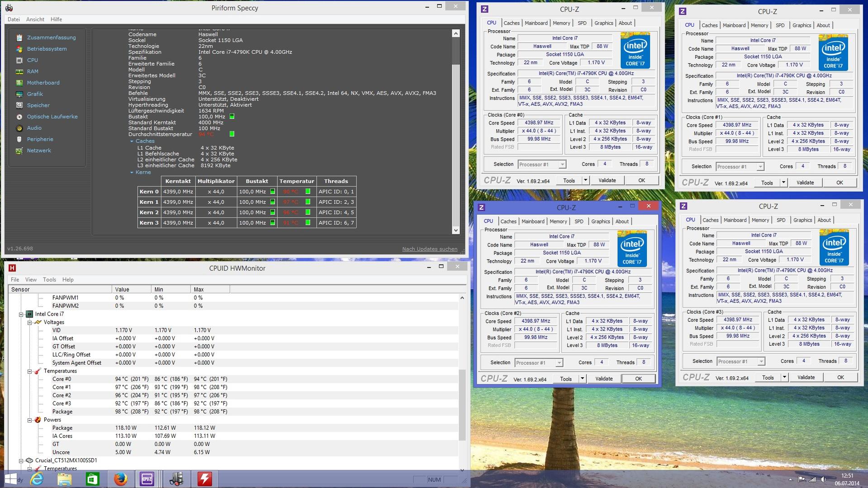Collapse the Caches section in Speccy
This screenshot has width=868, height=488.
(x=132, y=141)
